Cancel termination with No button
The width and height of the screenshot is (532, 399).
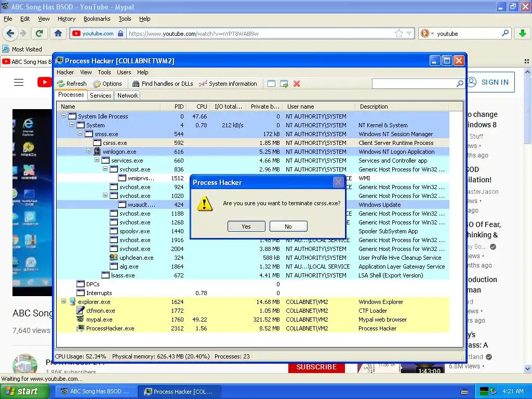[x=288, y=227]
